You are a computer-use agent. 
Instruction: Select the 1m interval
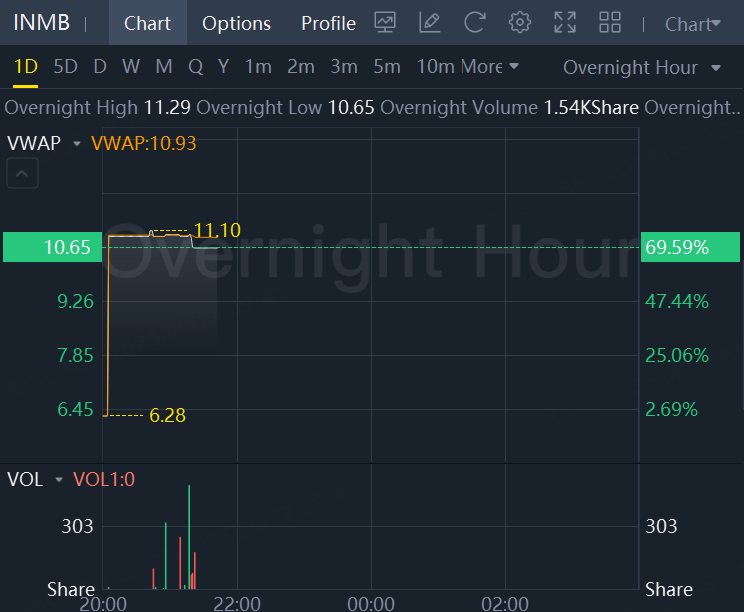pyautogui.click(x=258, y=67)
